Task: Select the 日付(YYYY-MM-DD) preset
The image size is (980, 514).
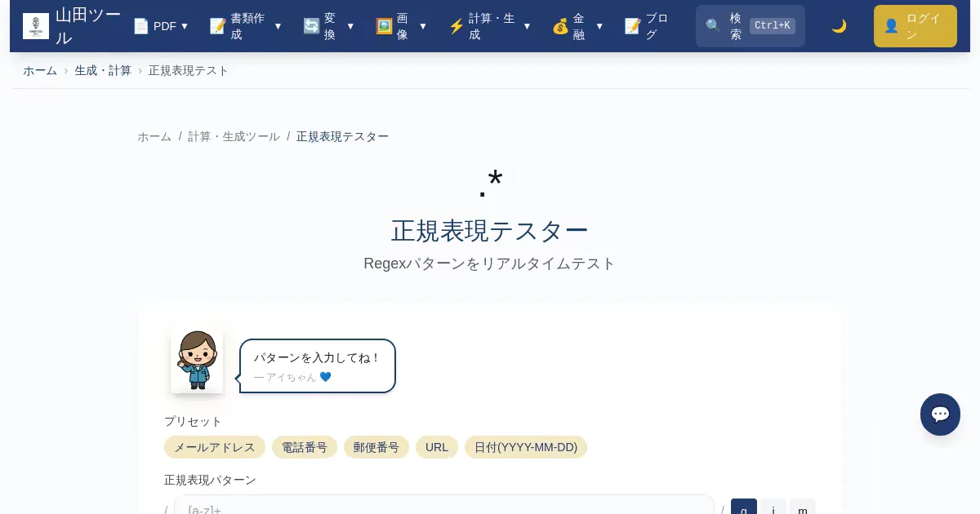Action: click(526, 447)
